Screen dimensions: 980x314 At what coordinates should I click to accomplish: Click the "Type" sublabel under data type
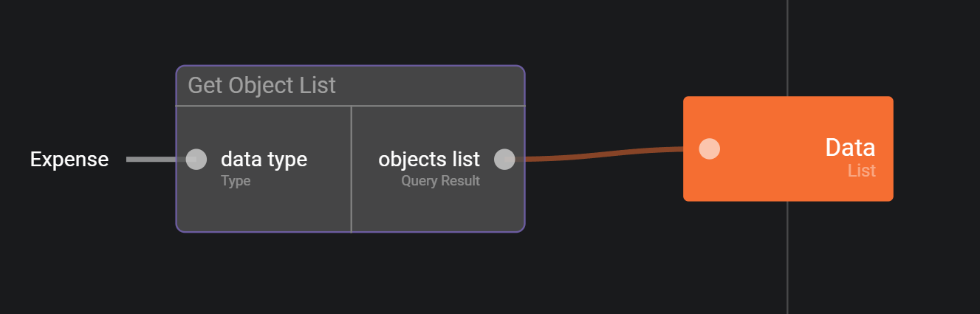[x=236, y=180]
